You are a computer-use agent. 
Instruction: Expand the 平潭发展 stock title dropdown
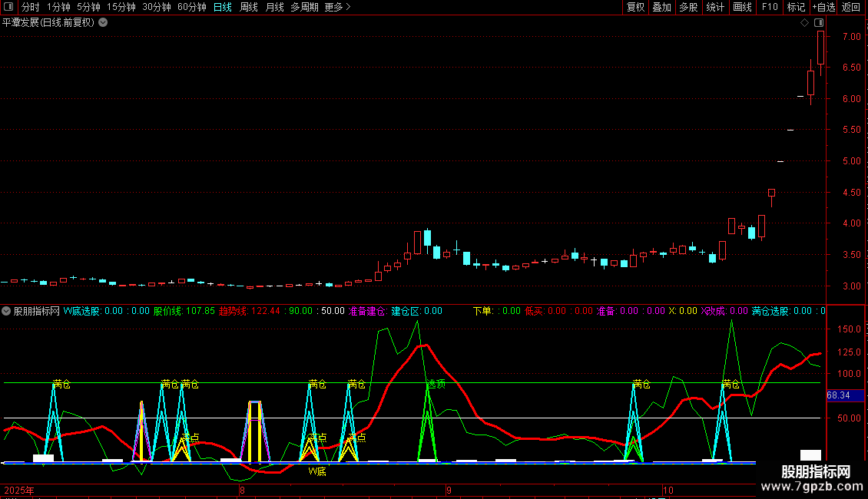pos(103,22)
